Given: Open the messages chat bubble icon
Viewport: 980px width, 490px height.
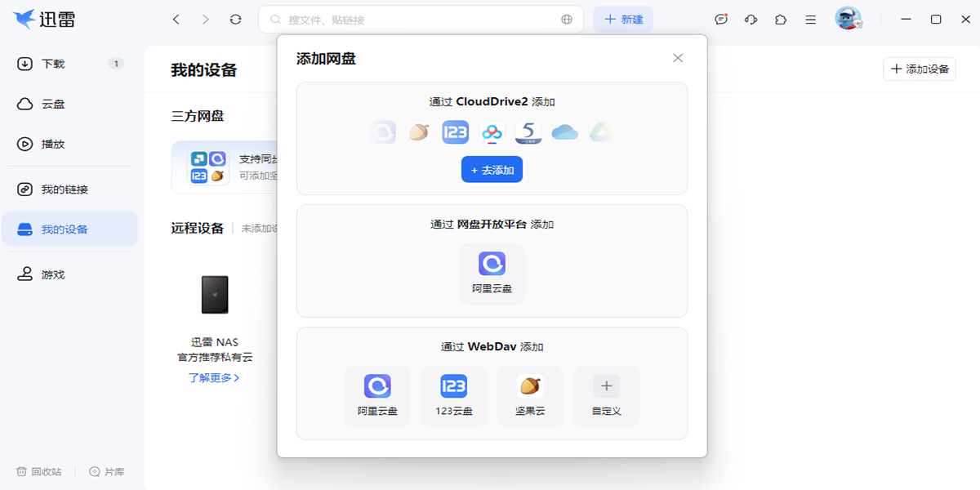Looking at the screenshot, I should tap(721, 20).
